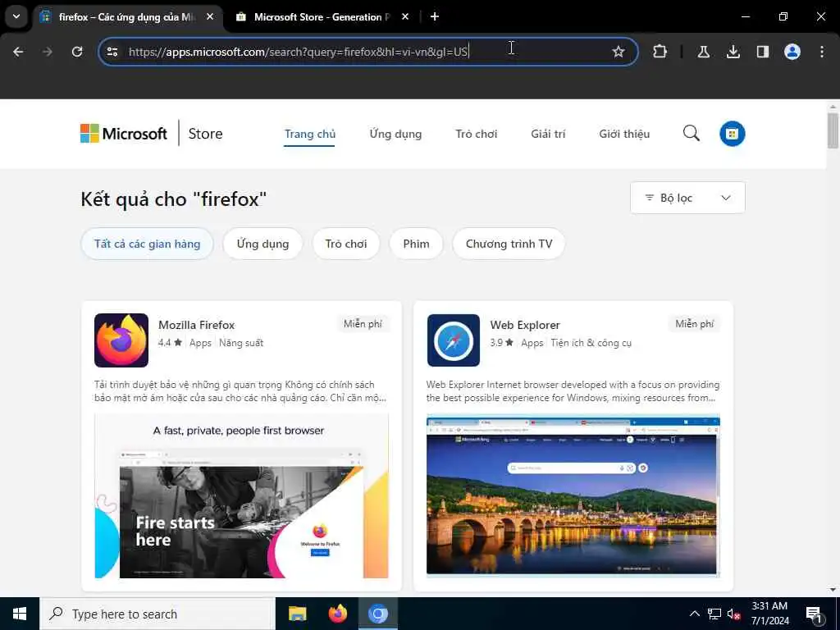The width and height of the screenshot is (840, 630).
Task: Click 'Tiện ích & công cụ' category text
Action: [x=591, y=343]
